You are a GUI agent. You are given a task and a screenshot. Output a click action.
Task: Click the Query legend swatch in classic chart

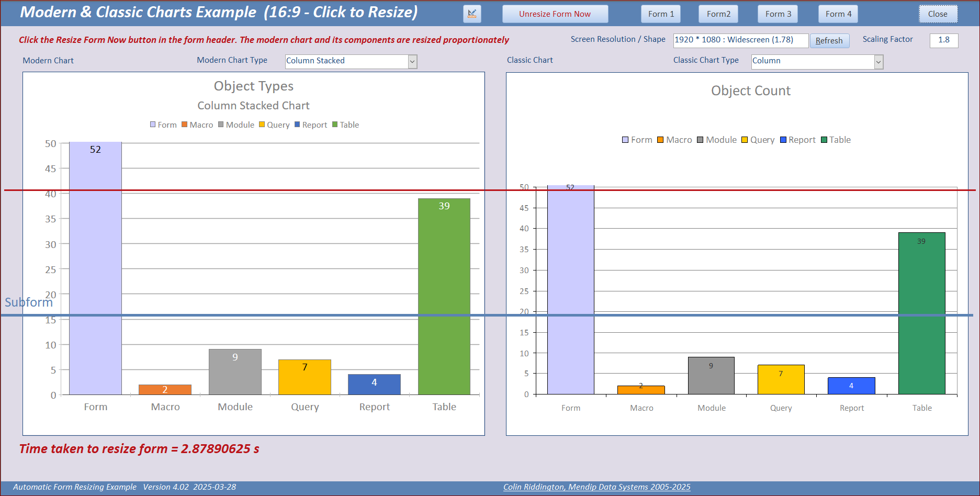[745, 140]
